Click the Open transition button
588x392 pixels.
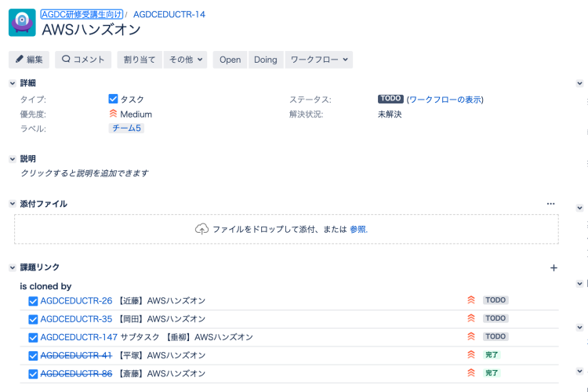pyautogui.click(x=230, y=60)
